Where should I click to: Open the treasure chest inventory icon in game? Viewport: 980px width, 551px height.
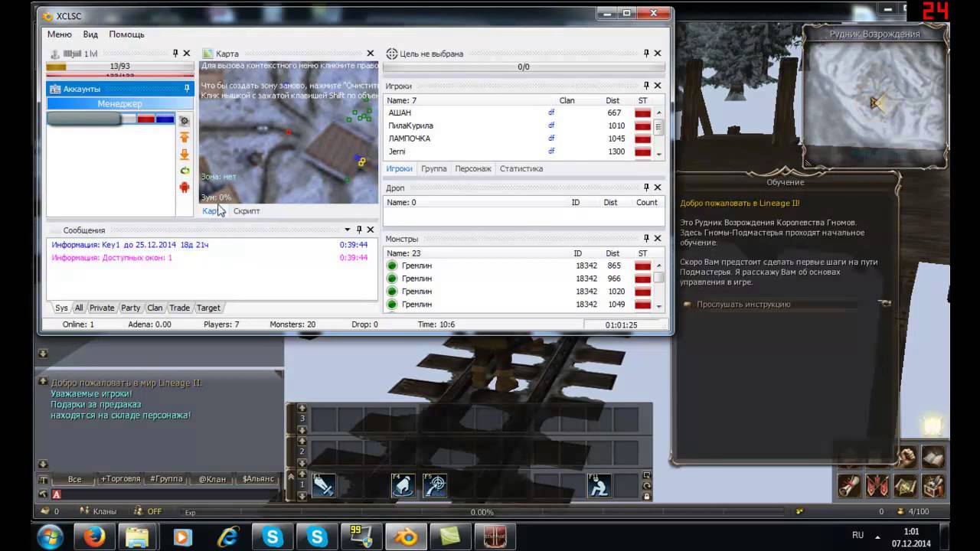tap(933, 485)
